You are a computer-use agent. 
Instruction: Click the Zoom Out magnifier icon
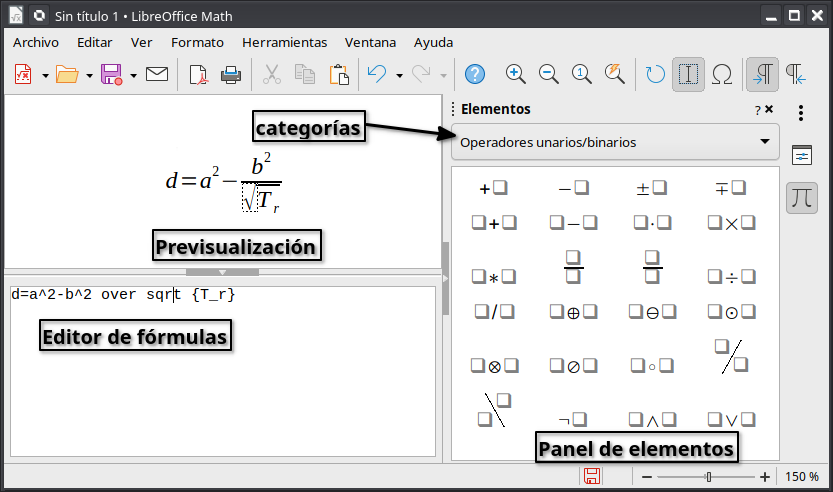pos(548,74)
